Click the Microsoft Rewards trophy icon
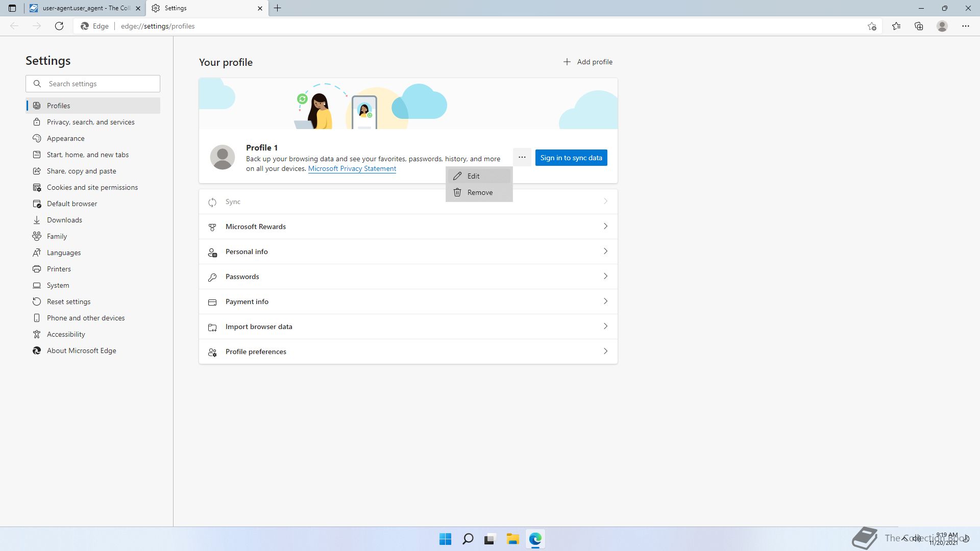This screenshot has width=980, height=551. click(212, 227)
